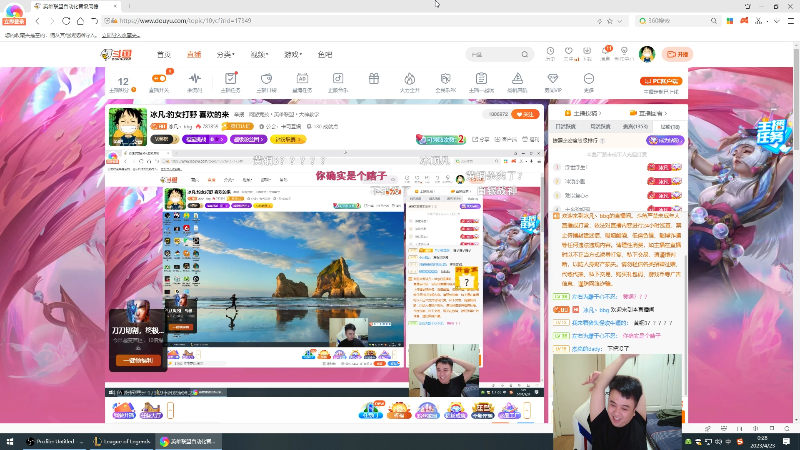This screenshot has height=450, width=800.
Task: Select the first ranking tab in chat panel
Action: [x=566, y=127]
